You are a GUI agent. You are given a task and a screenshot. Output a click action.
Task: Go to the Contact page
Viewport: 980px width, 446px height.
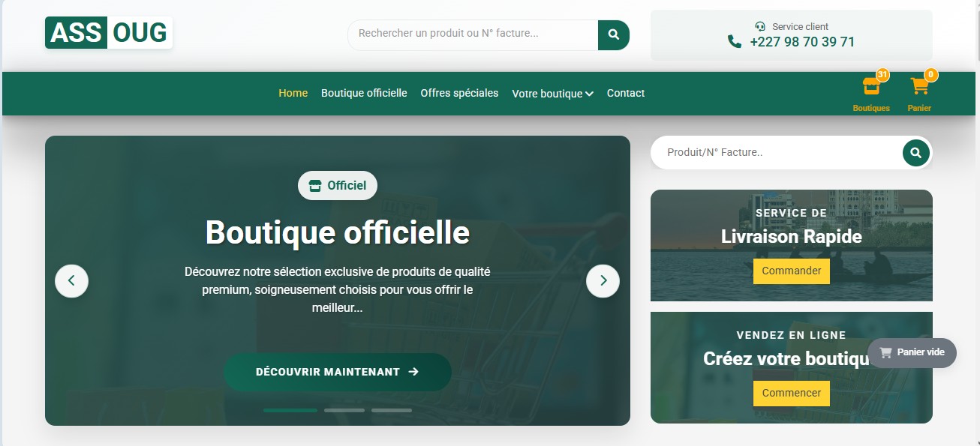tap(625, 93)
